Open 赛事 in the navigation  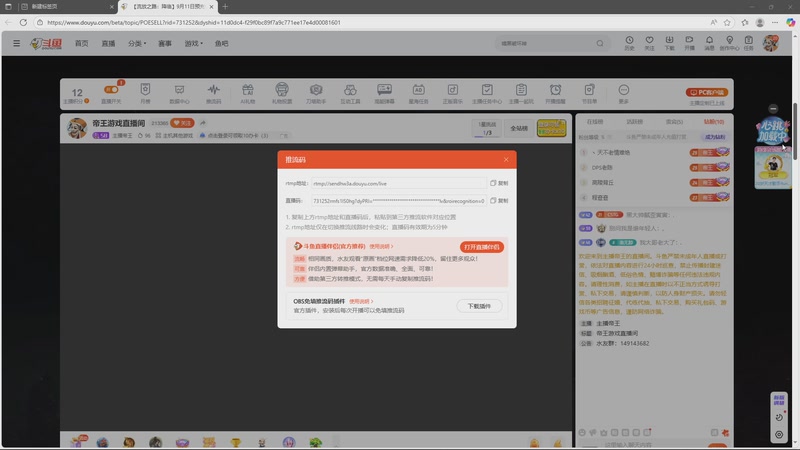point(165,43)
